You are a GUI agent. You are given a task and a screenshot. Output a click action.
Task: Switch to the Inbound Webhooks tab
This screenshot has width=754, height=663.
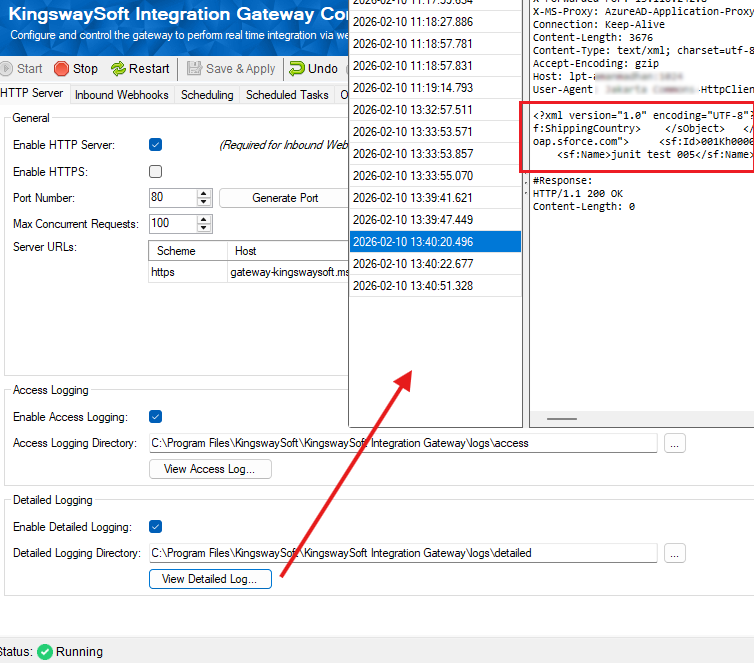pyautogui.click(x=123, y=95)
